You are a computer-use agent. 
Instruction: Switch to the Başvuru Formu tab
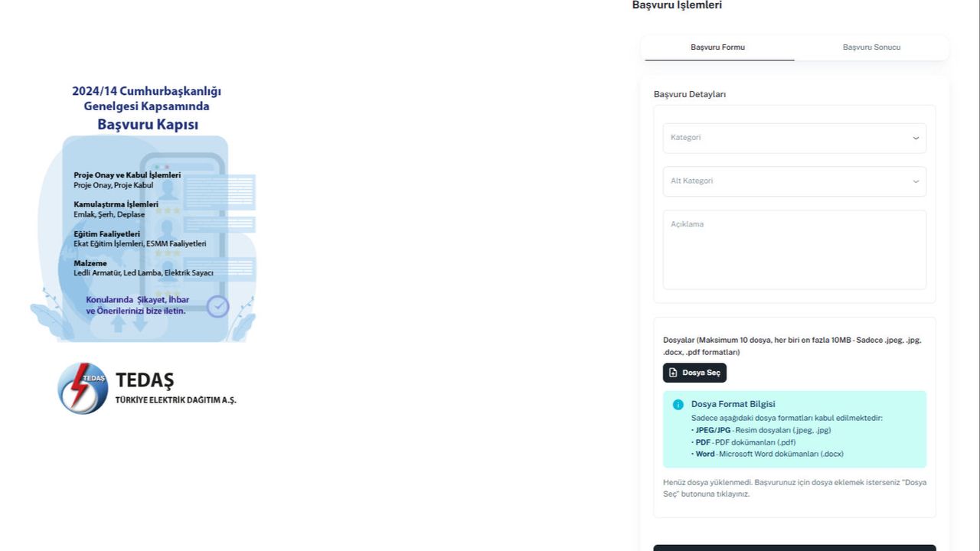pos(719,47)
